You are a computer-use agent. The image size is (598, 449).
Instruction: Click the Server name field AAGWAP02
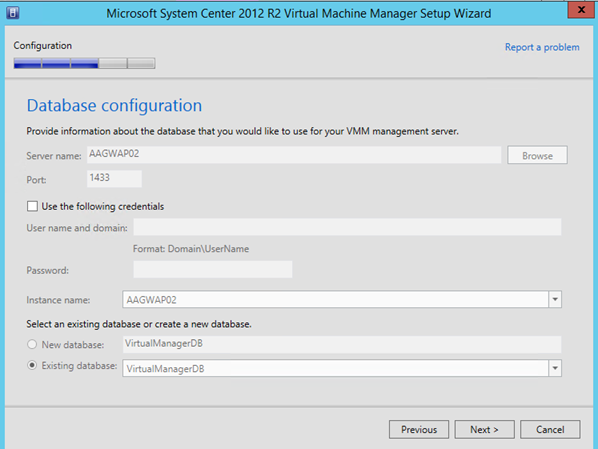pos(294,154)
